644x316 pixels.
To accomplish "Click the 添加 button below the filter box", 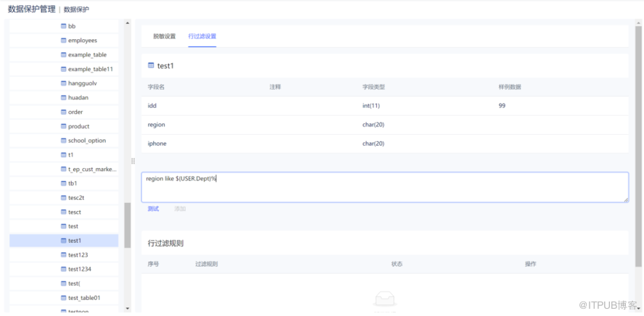I will pos(180,209).
